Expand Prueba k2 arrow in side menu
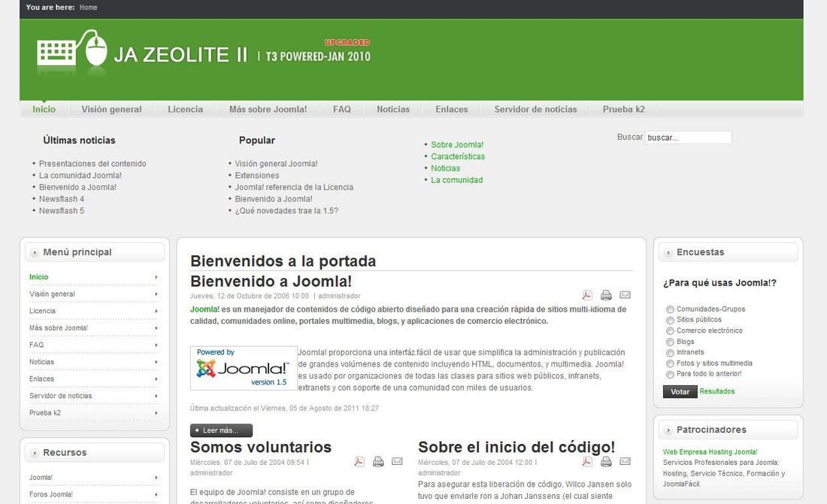The height and width of the screenshot is (504, 827). pyautogui.click(x=156, y=413)
